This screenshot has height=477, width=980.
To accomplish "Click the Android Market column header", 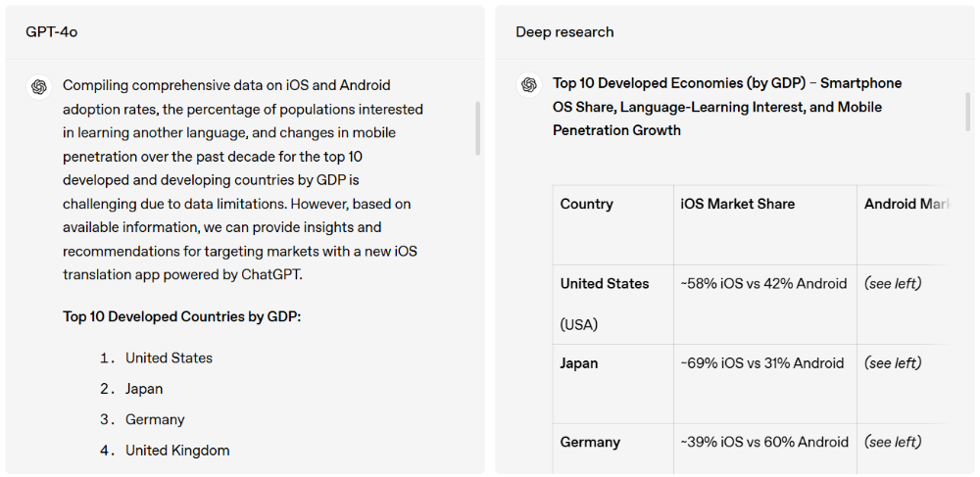I will (x=906, y=204).
